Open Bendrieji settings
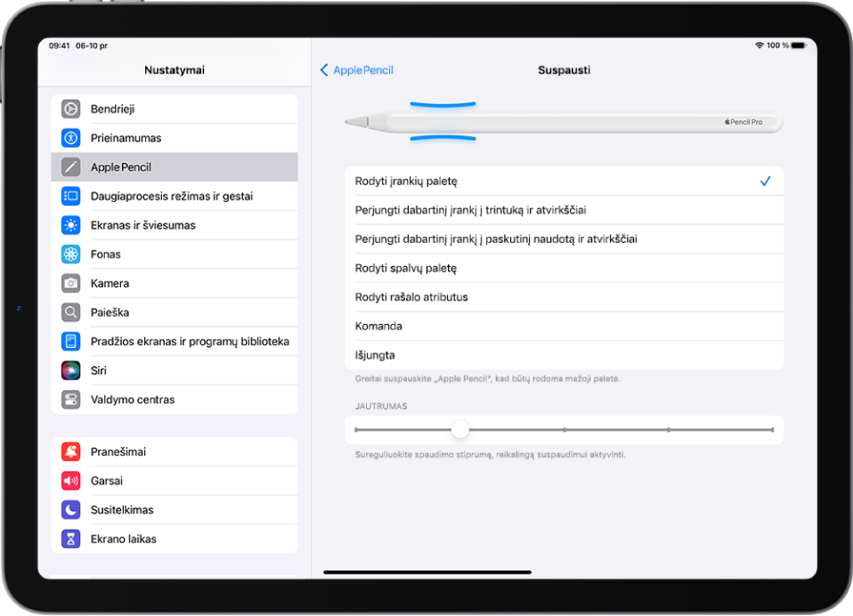Screen dimensions: 853x616 175,109
